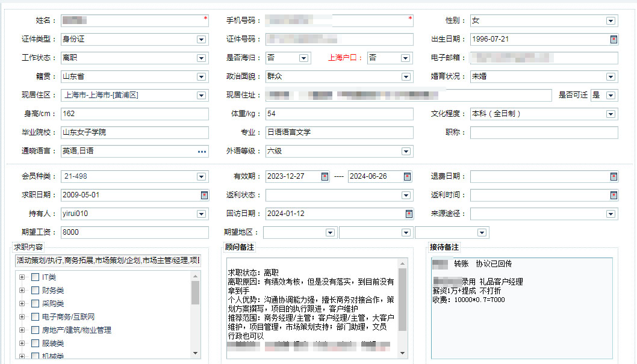Open the 上海户口 dropdown
The width and height of the screenshot is (637, 364).
(405, 58)
